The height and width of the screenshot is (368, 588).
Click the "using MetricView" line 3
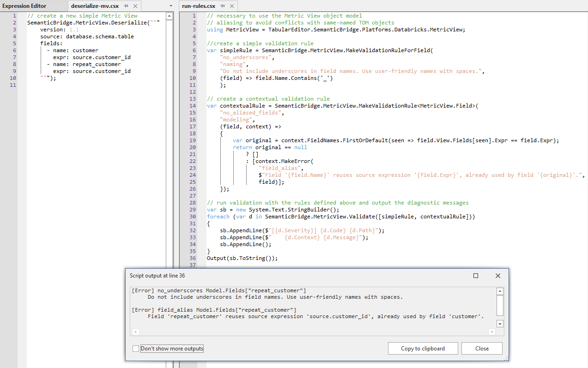[336, 30]
